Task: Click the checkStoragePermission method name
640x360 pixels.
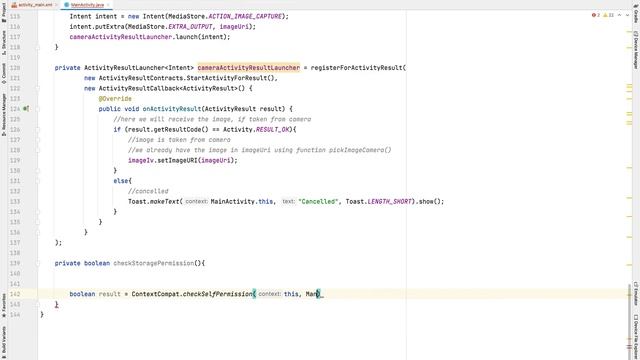Action: tap(154, 263)
